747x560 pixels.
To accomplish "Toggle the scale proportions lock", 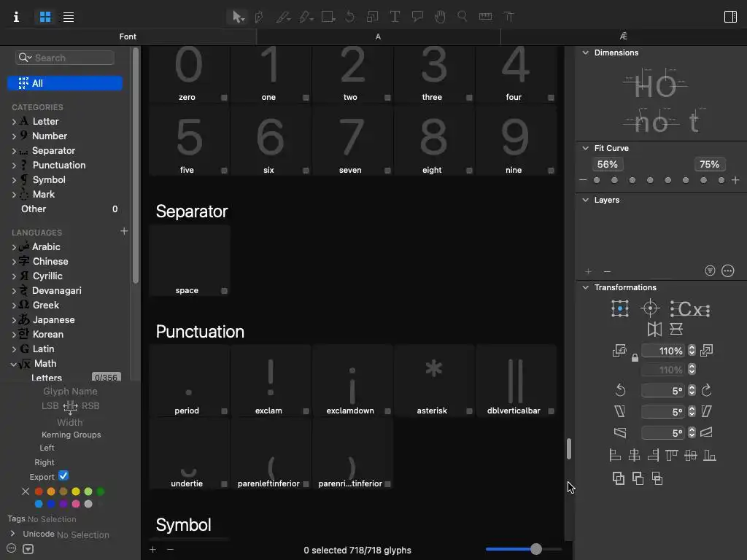I will click(x=635, y=357).
